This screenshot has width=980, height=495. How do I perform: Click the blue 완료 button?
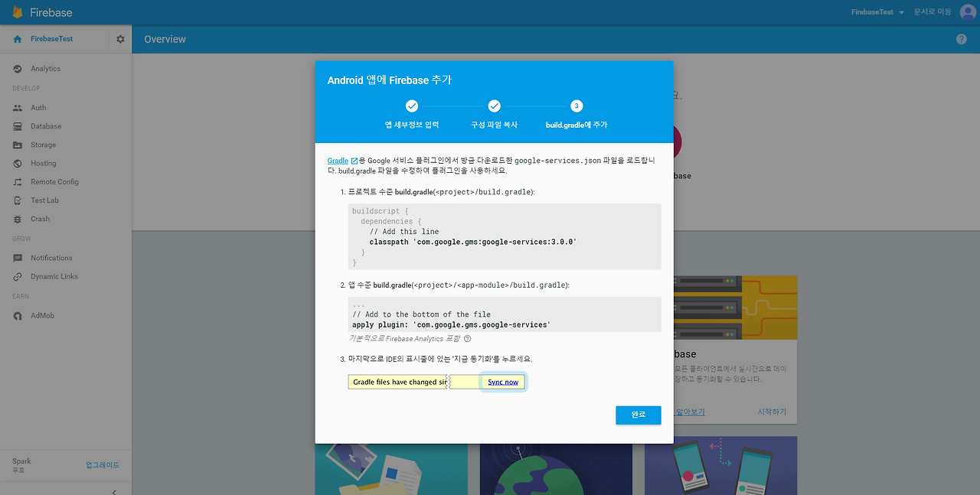(x=638, y=415)
